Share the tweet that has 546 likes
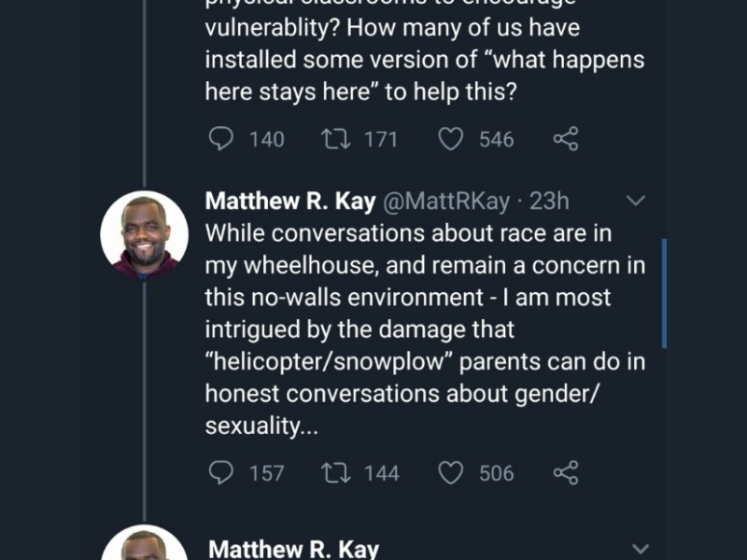The height and width of the screenshot is (560, 747). [566, 139]
